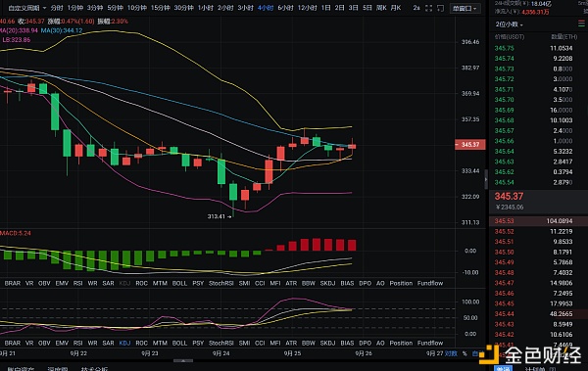Select MTM in bottom indicator row
588x371 pixels.
click(x=160, y=343)
